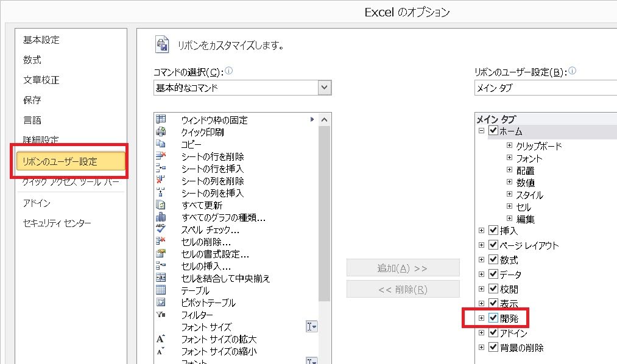Expand the クリップボード group
617x364 pixels.
[509, 145]
